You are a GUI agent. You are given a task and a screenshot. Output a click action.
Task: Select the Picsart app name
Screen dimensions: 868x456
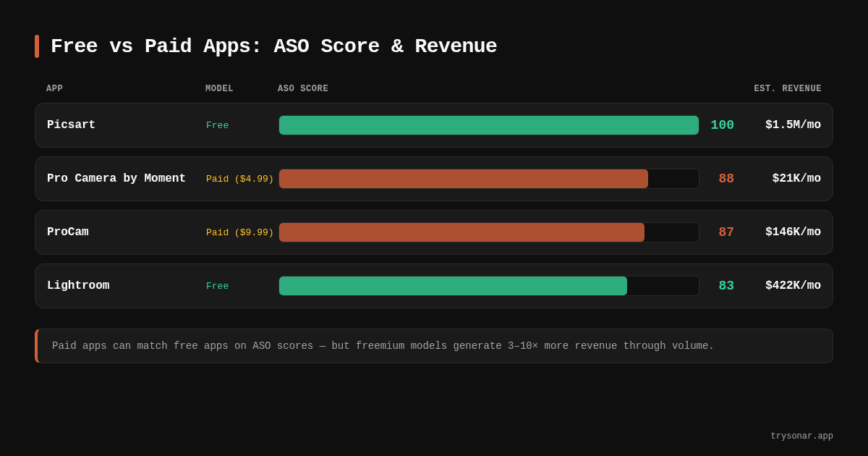pos(71,125)
